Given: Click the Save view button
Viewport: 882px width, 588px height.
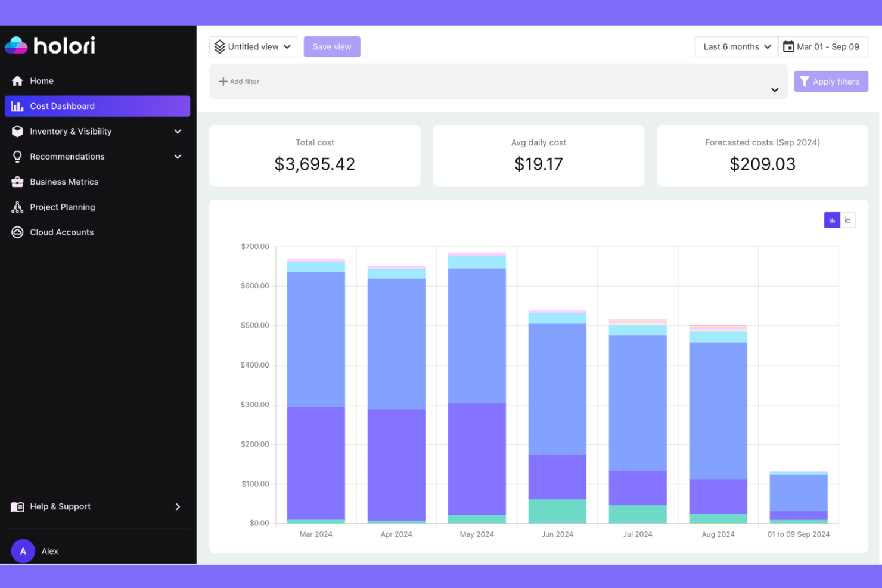Looking at the screenshot, I should pos(331,46).
